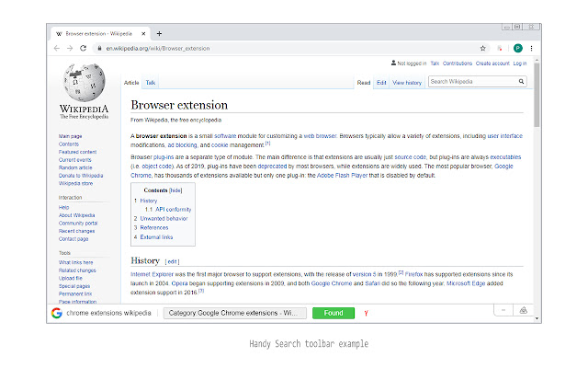
Task: Click the page vertical scrollbar thumb
Action: [x=537, y=95]
